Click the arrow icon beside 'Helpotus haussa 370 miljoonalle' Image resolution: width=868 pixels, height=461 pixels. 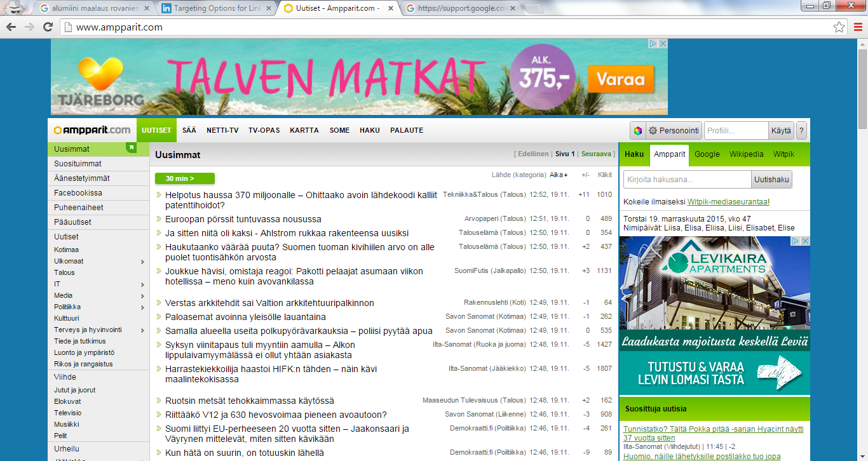[159, 195]
